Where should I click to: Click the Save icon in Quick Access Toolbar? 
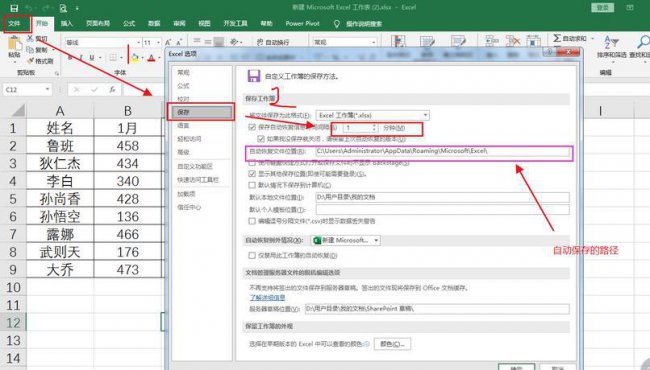point(14,8)
